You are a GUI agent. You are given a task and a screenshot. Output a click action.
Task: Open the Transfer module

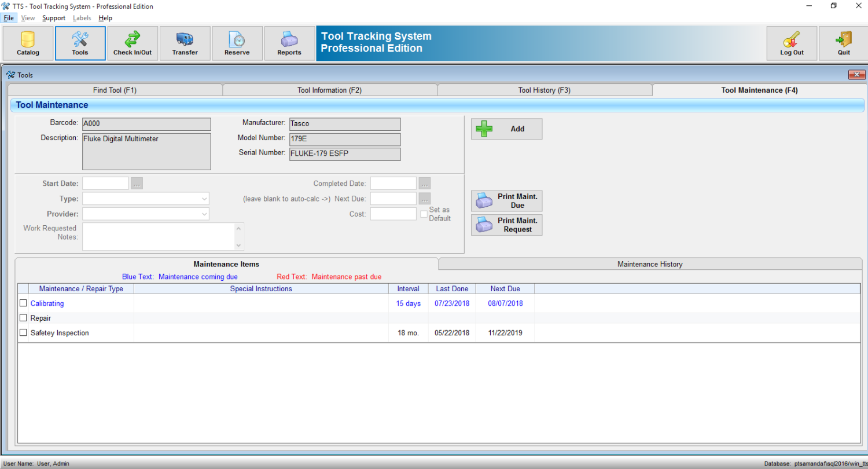tap(185, 43)
